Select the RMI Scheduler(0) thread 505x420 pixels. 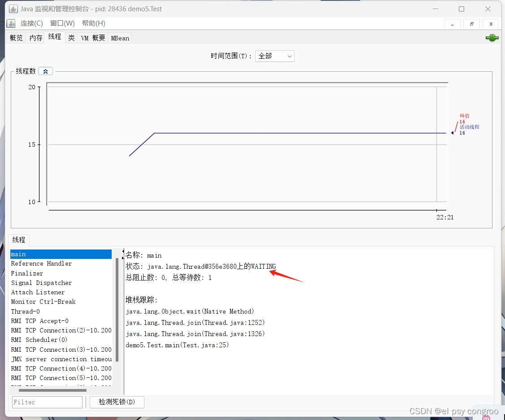point(61,340)
